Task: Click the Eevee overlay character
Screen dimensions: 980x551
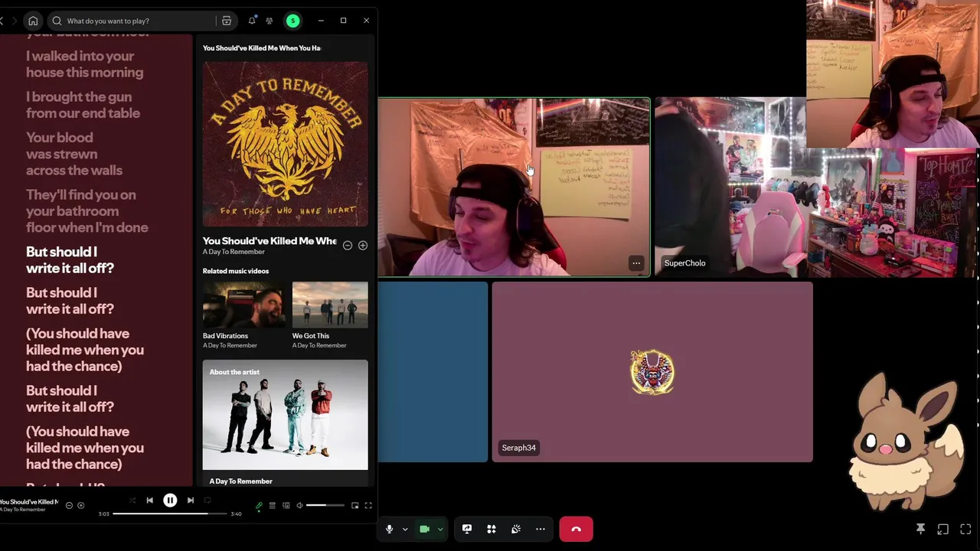Action: pyautogui.click(x=907, y=442)
